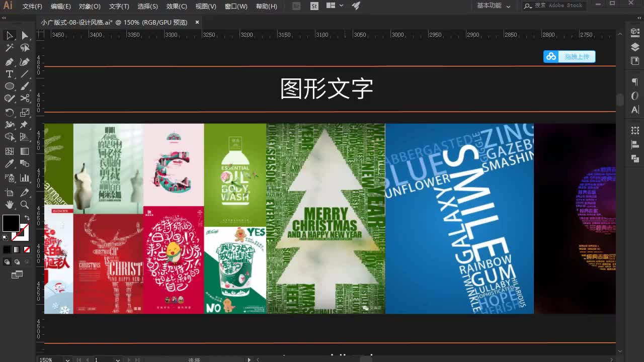Select the Selection (black arrow) tool
This screenshot has height=362, width=644.
point(10,35)
